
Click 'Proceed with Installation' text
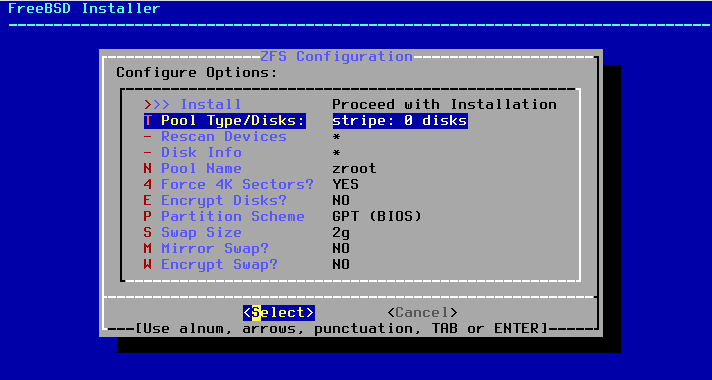point(445,104)
